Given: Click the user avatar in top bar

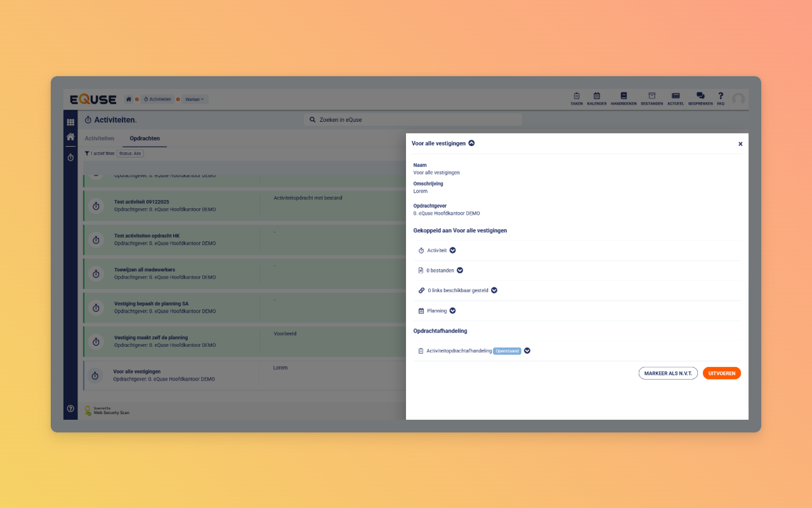Looking at the screenshot, I should point(738,99).
